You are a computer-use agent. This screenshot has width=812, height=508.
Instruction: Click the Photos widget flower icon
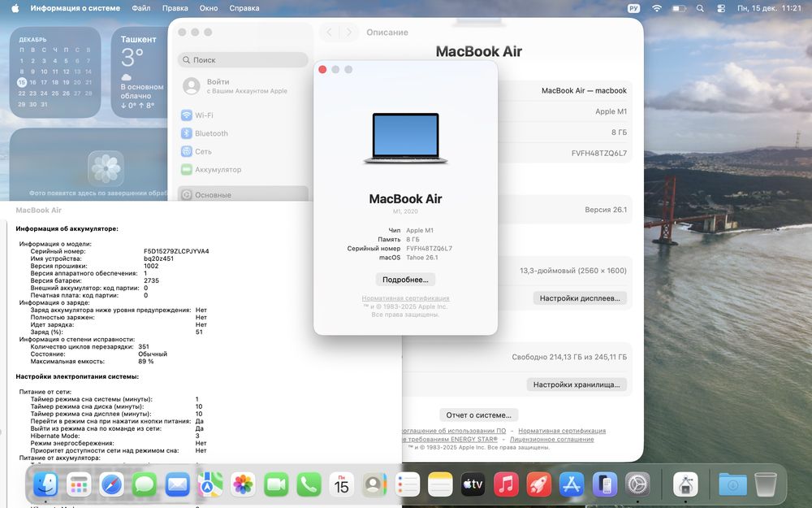106,168
